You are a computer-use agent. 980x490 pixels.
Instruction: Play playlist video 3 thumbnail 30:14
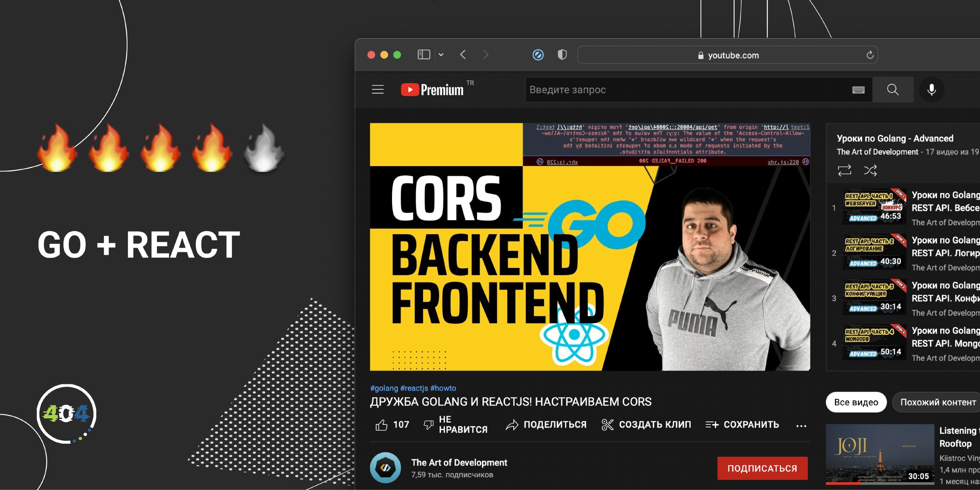pos(874,296)
